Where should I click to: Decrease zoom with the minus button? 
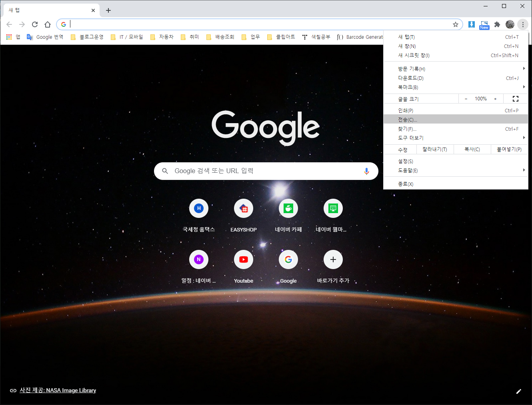click(x=466, y=99)
